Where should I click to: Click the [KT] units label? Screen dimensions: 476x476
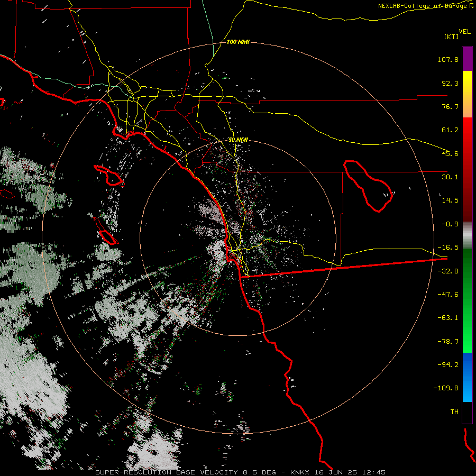coord(451,36)
